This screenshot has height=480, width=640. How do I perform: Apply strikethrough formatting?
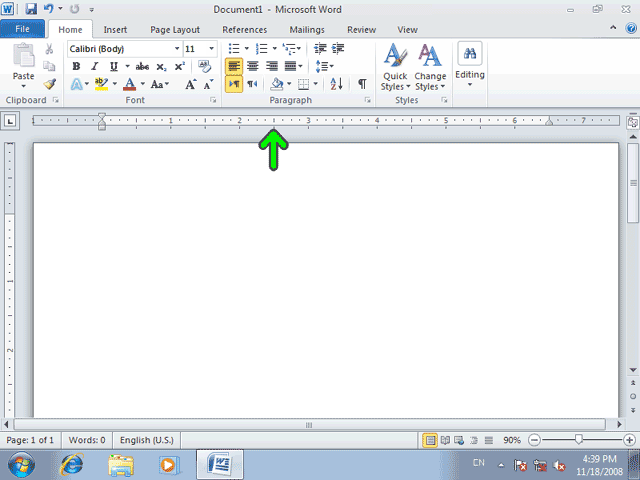[x=142, y=67]
